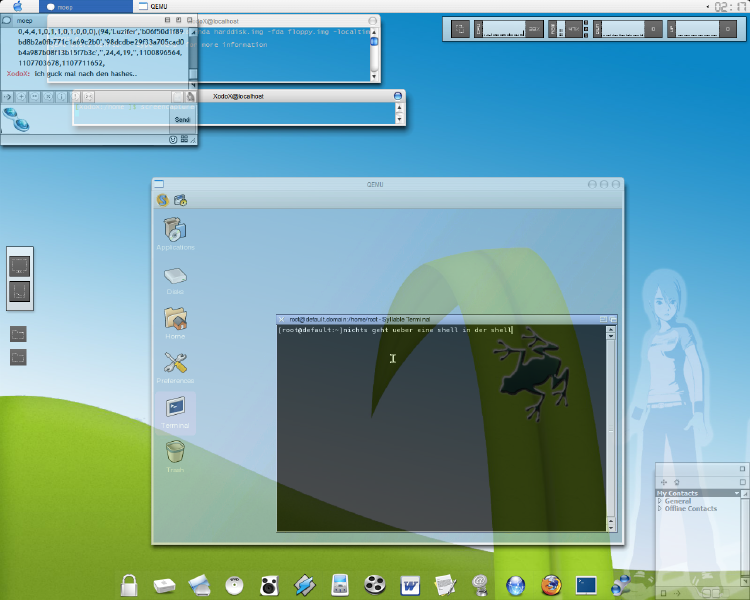Open the Preferences tools icon
The width and height of the screenshot is (750, 600).
[175, 368]
